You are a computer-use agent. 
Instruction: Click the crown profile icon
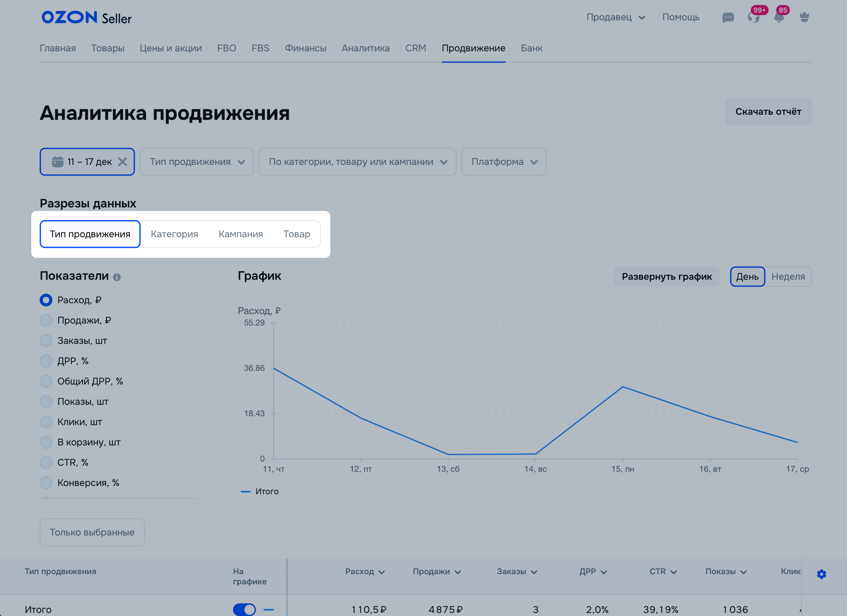[804, 17]
